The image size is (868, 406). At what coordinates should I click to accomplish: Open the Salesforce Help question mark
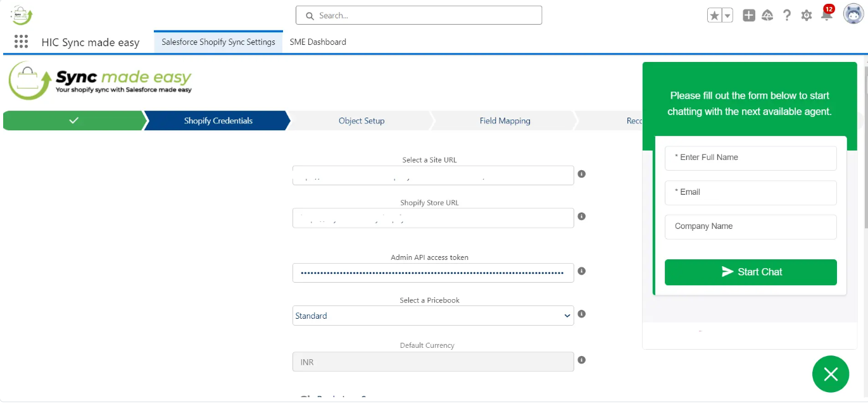(787, 16)
